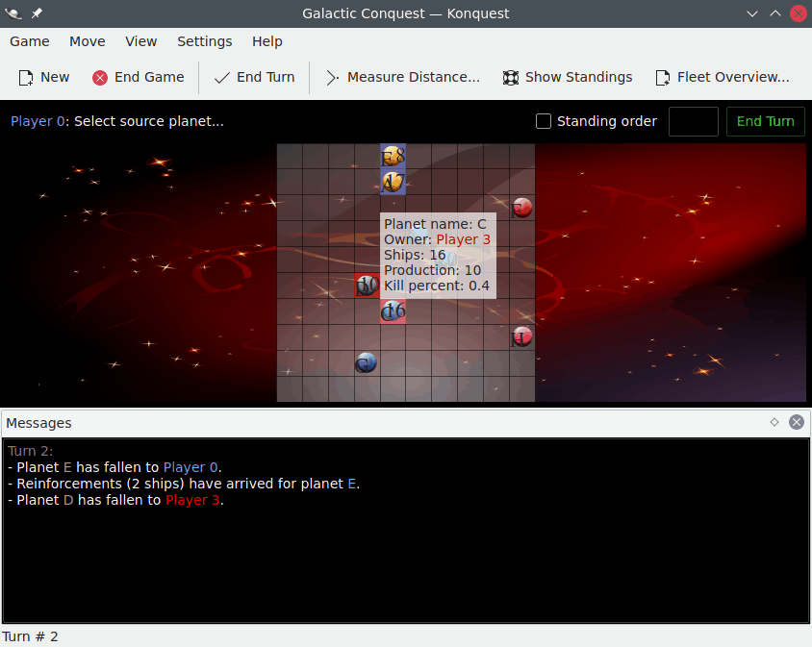
Task: Click the pin icon in the title bar
Action: pos(37,13)
